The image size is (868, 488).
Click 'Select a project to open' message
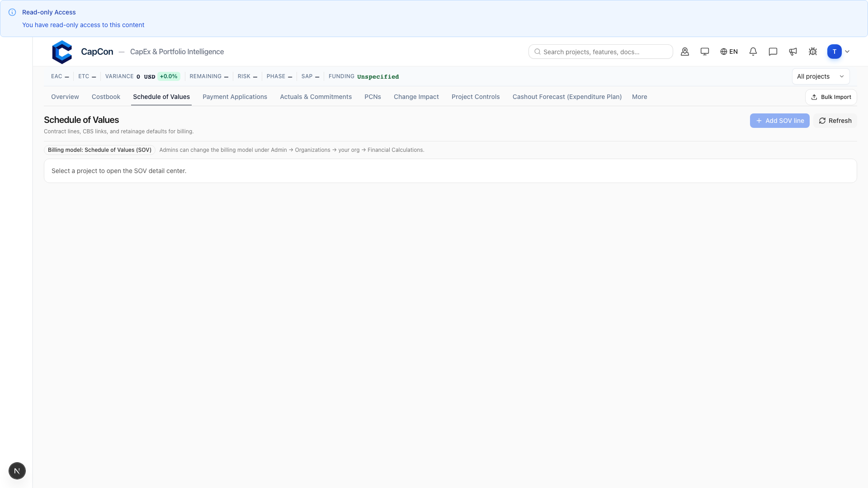tap(119, 171)
